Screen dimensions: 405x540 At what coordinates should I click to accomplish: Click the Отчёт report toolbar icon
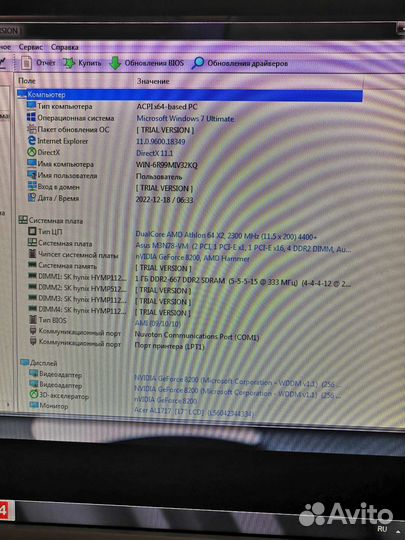pyautogui.click(x=27, y=63)
